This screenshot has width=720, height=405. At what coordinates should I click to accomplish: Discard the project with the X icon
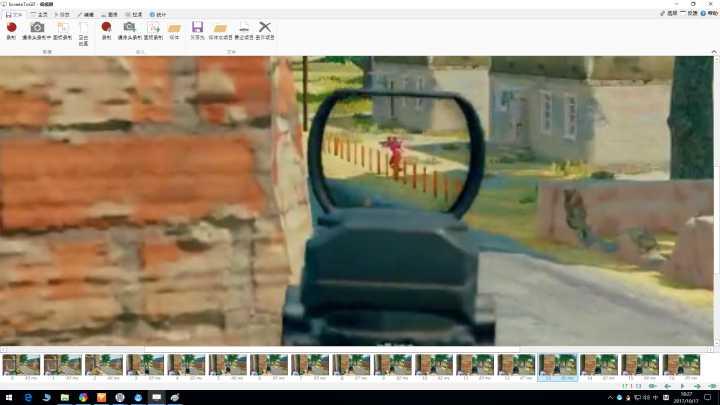coord(265,30)
